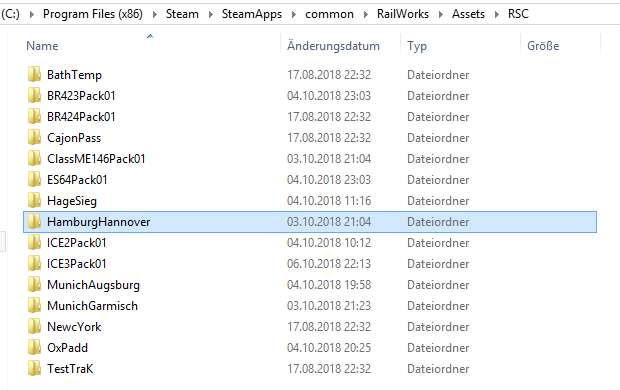Click the OxPadd folder icon

(34, 347)
